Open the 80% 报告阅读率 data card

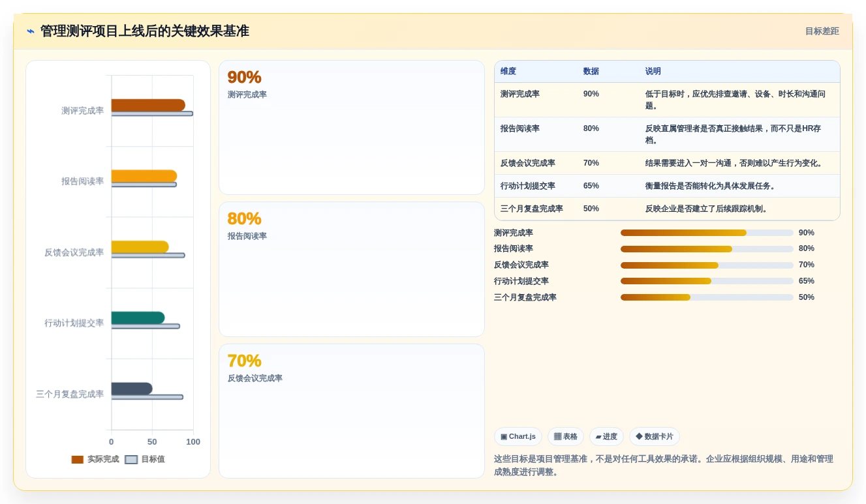[x=352, y=269]
